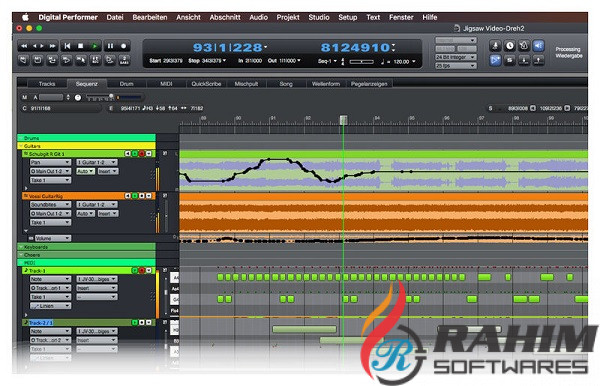Viewport: 600px width, 386px height.
Task: Open the QuickScribe tab
Action: pos(206,84)
